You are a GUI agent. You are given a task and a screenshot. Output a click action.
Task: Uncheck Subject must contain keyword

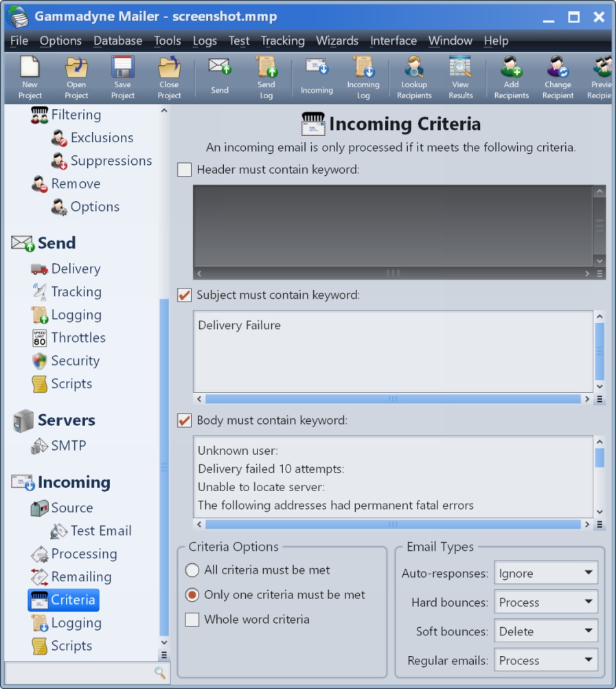click(x=185, y=295)
